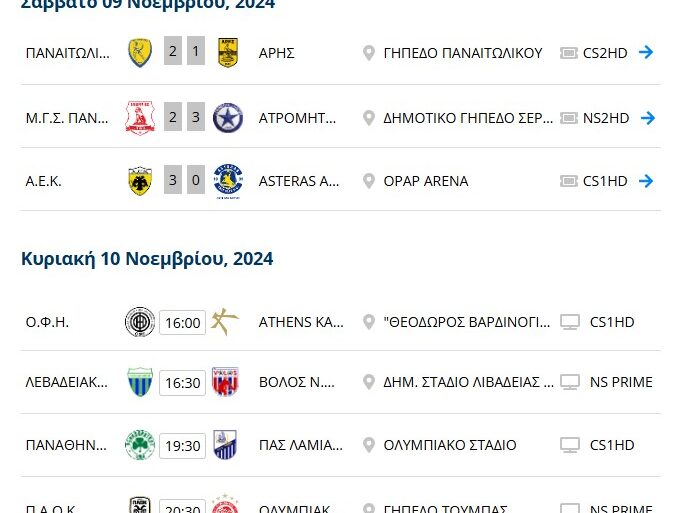680x513 pixels.
Task: Open details arrow for the Panaitolikos–Aris match
Action: [647, 53]
